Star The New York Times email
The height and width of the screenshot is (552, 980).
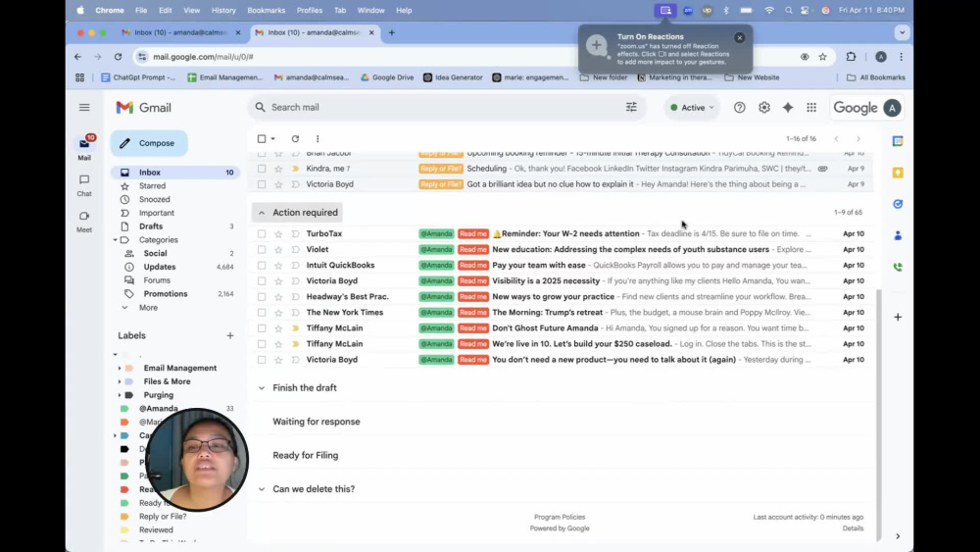pos(278,313)
